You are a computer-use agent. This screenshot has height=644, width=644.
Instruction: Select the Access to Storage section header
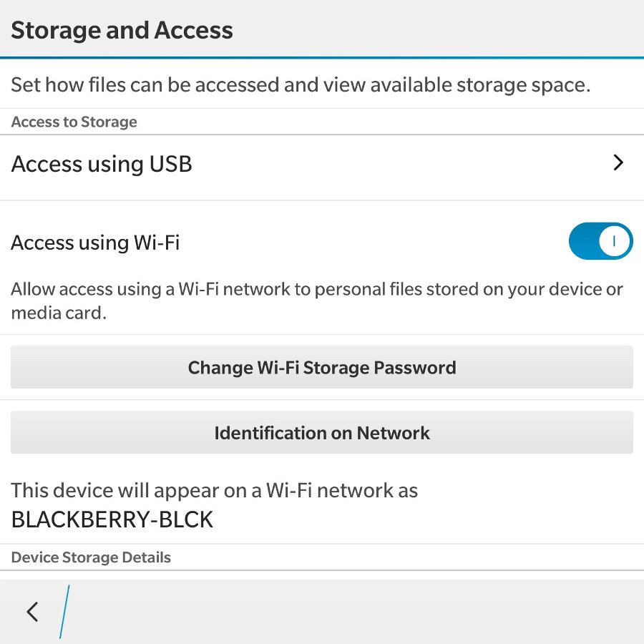(x=74, y=122)
